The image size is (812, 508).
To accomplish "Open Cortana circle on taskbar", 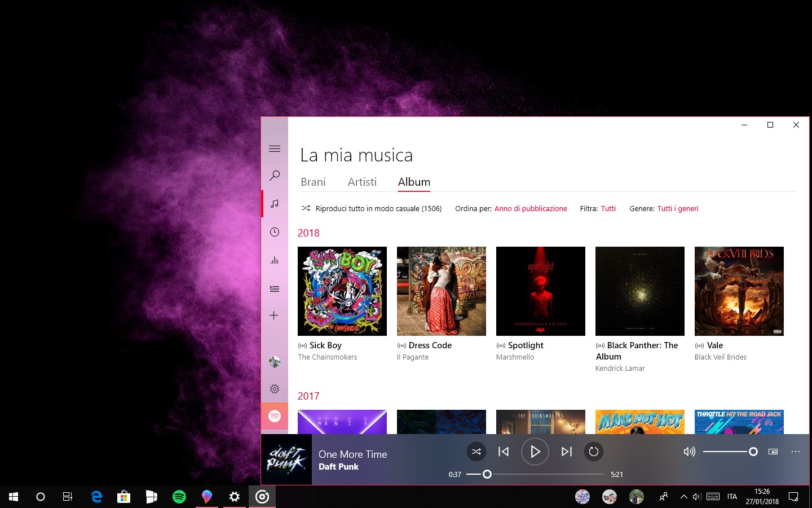I will (41, 497).
